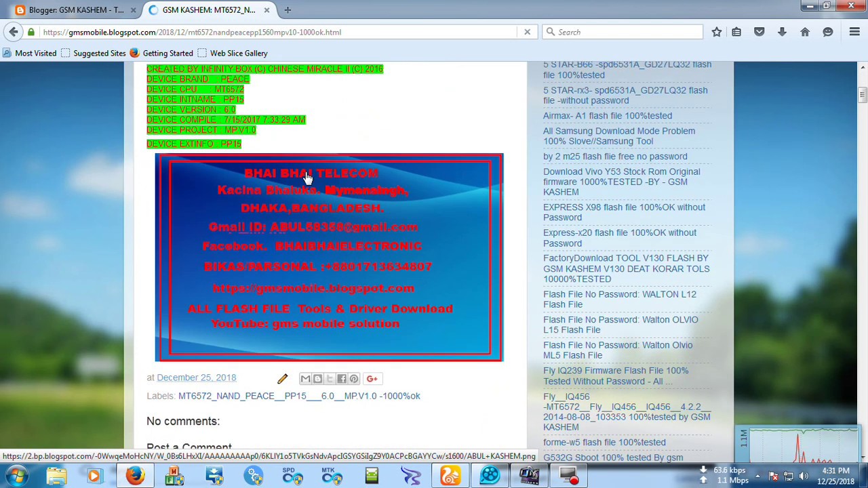Close the GSM KASHEM: MT6572 tab

(267, 9)
